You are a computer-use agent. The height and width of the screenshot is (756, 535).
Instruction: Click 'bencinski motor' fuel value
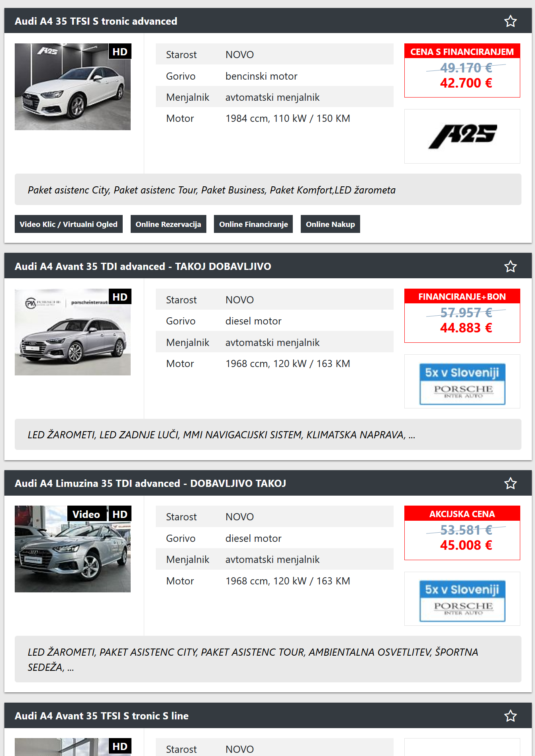click(261, 76)
